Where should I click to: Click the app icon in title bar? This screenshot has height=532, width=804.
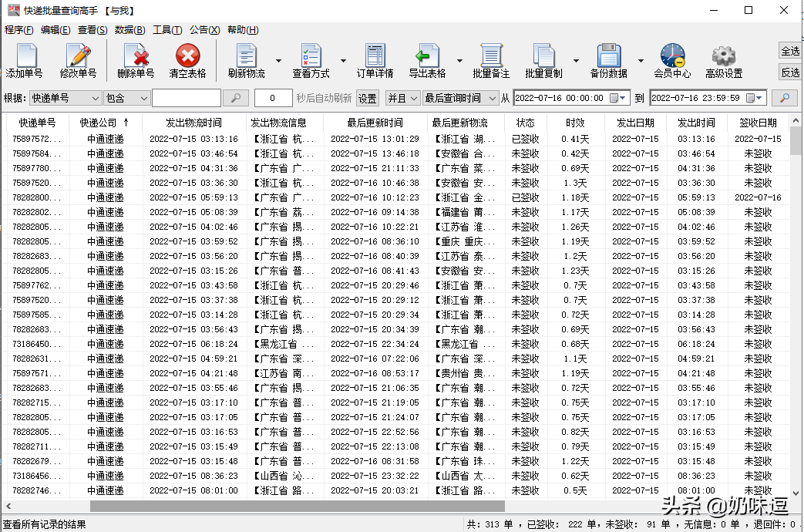[x=13, y=10]
